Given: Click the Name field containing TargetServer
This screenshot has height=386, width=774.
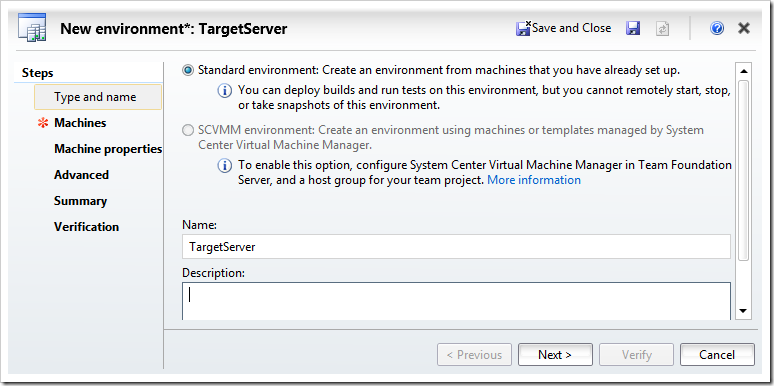Looking at the screenshot, I should (x=456, y=247).
